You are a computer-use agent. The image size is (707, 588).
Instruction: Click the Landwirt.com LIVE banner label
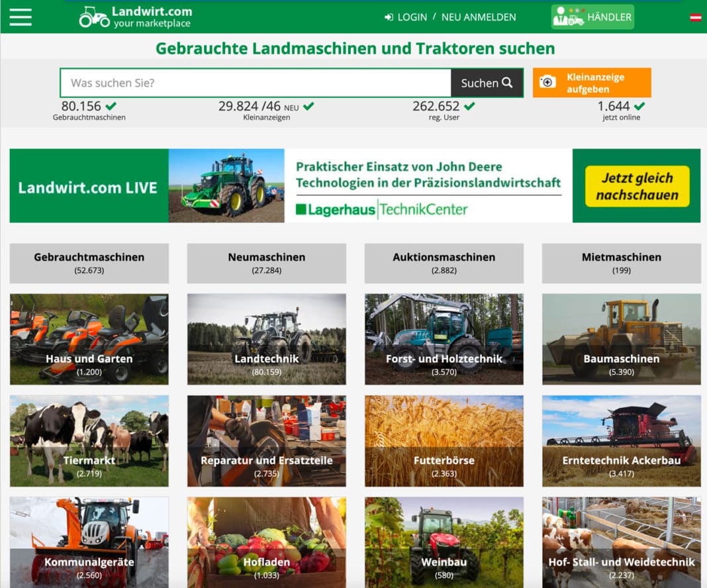point(89,186)
